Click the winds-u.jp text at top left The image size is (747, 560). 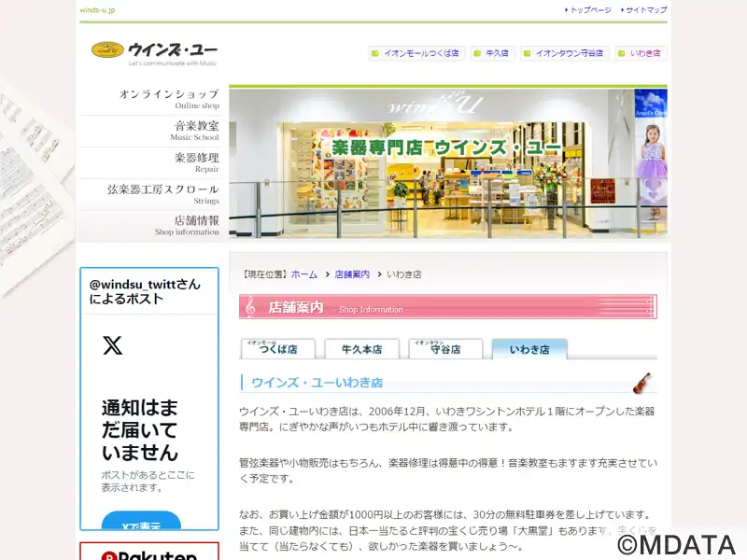pyautogui.click(x=97, y=10)
